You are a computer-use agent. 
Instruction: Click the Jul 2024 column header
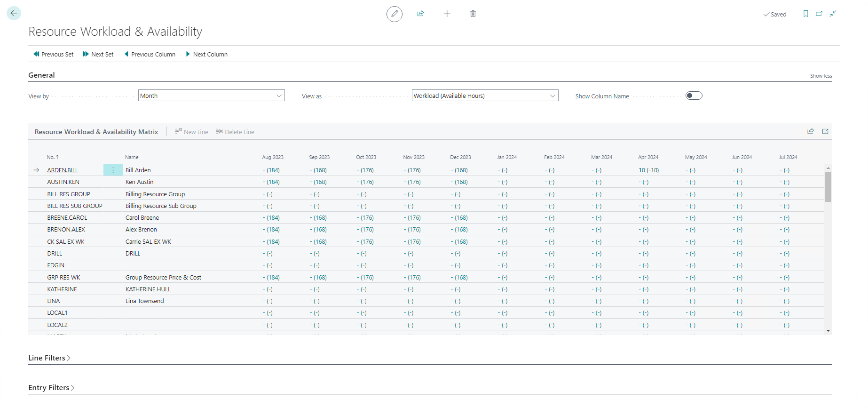pyautogui.click(x=788, y=157)
